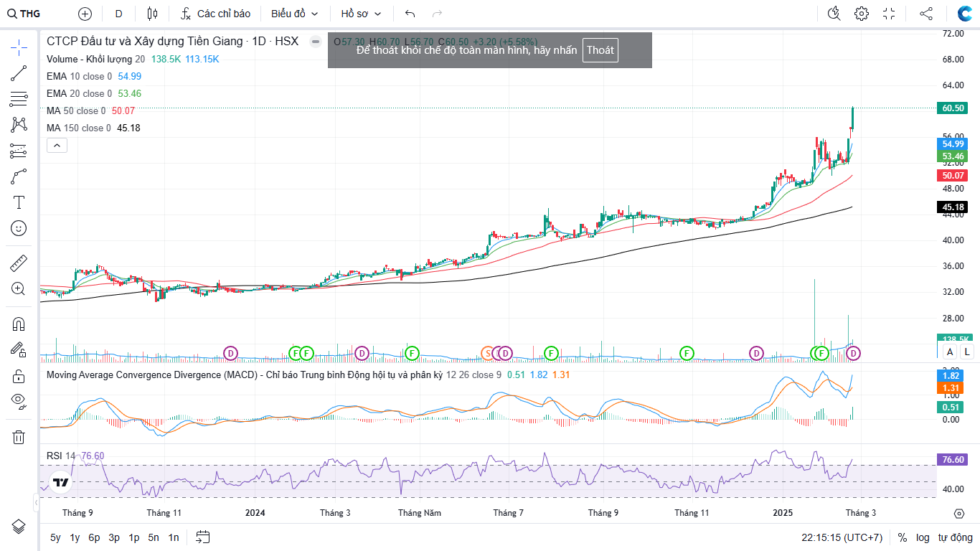Viewport: 980px width, 551px height.
Task: Open chart settings gear icon
Action: point(861,14)
